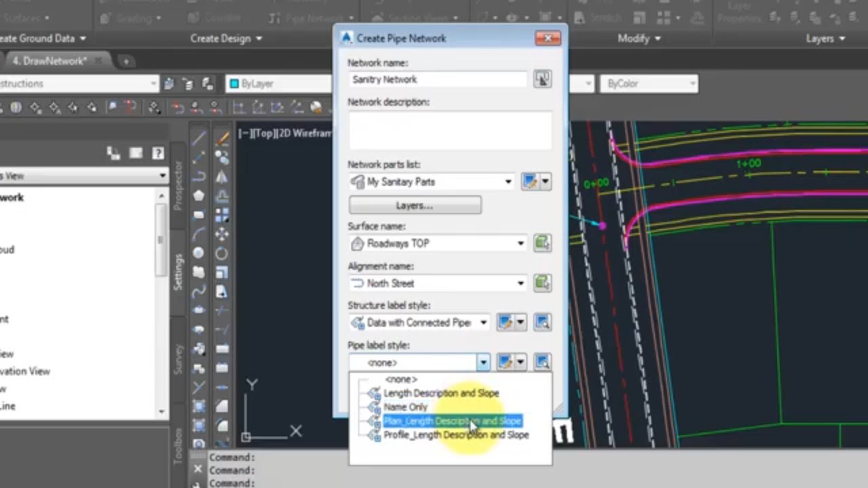Viewport: 868px width, 488px height.
Task: Click pick-alignment icon beside Alignment name
Action: (542, 283)
